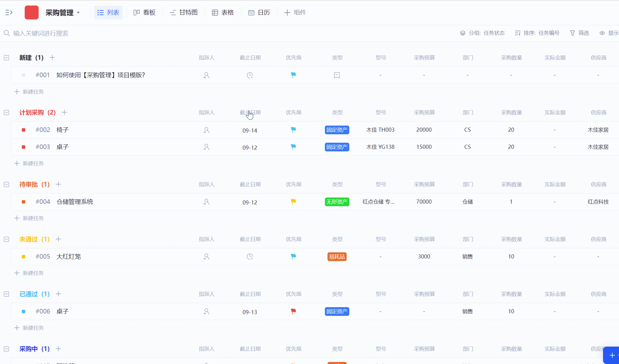Click assignee icon for task #002 椅子
Image resolution: width=619 pixels, height=364 pixels.
206,130
